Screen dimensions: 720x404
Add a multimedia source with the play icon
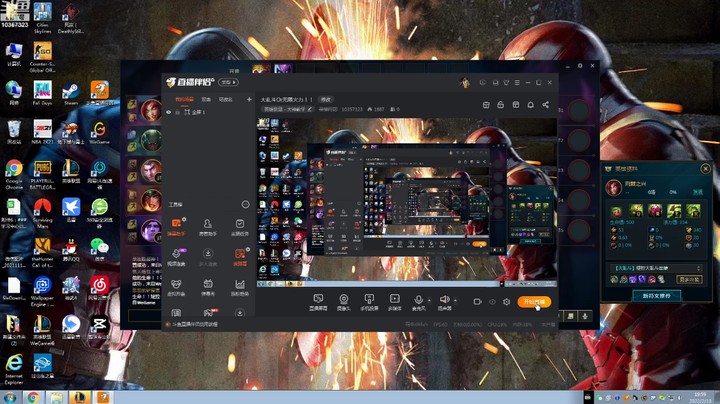[394, 302]
